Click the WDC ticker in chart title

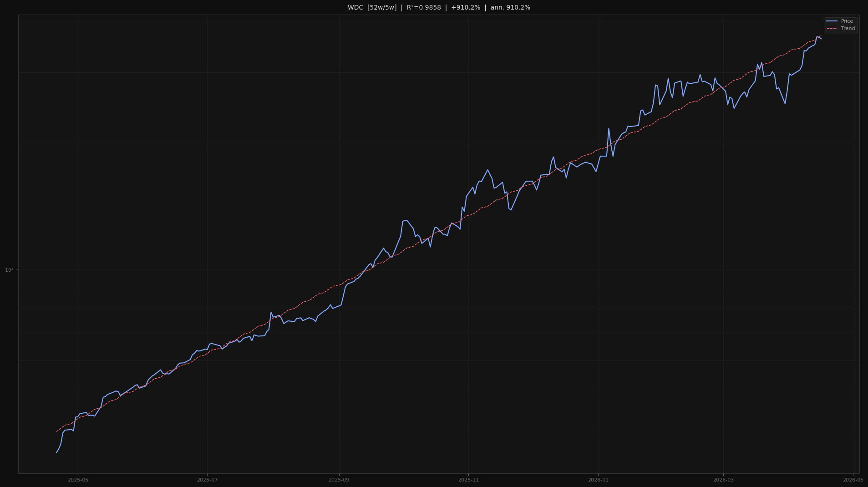point(355,8)
